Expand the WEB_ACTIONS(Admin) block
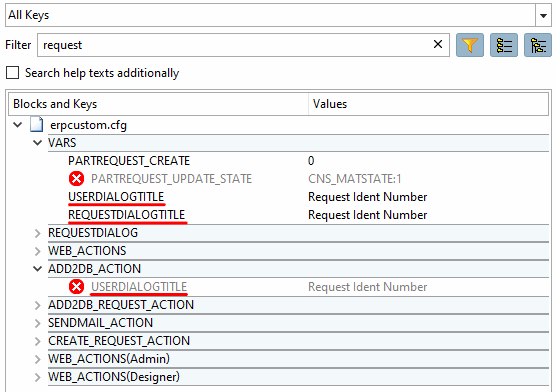556x392 pixels. coord(38,359)
